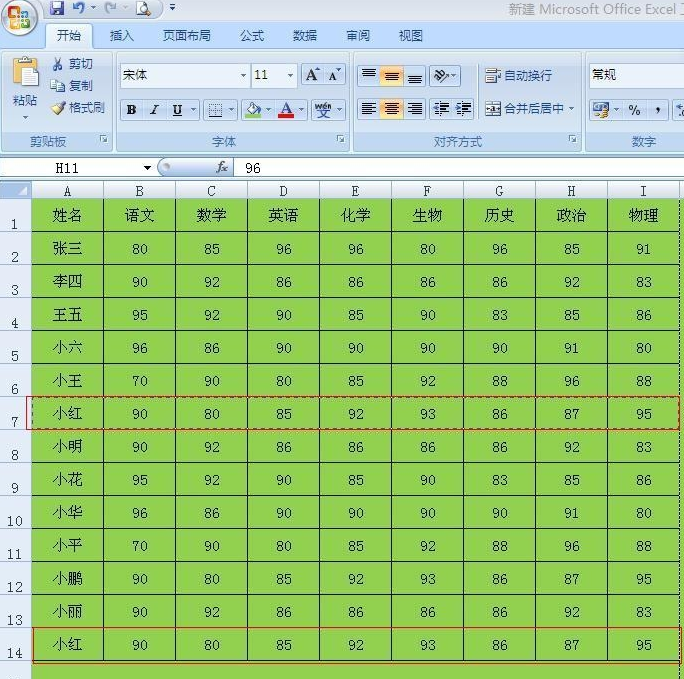Open the underline style dropdown arrow
Image resolution: width=684 pixels, height=679 pixels.
coord(194,110)
